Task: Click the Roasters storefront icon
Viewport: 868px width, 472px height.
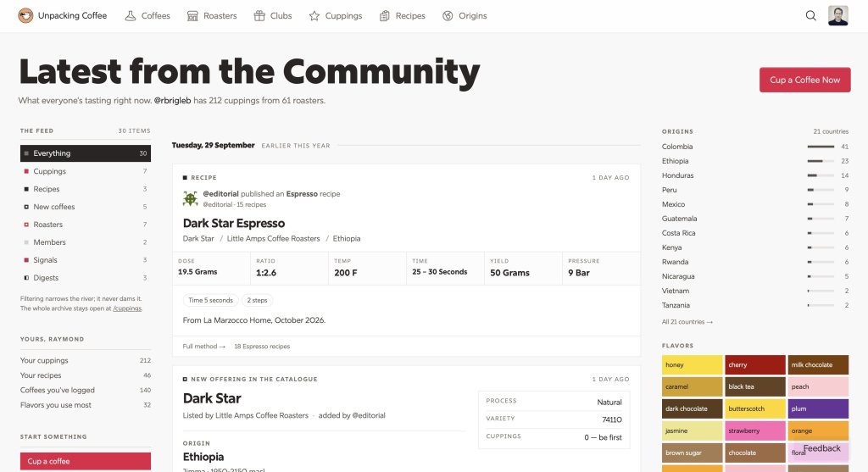Action: point(192,16)
